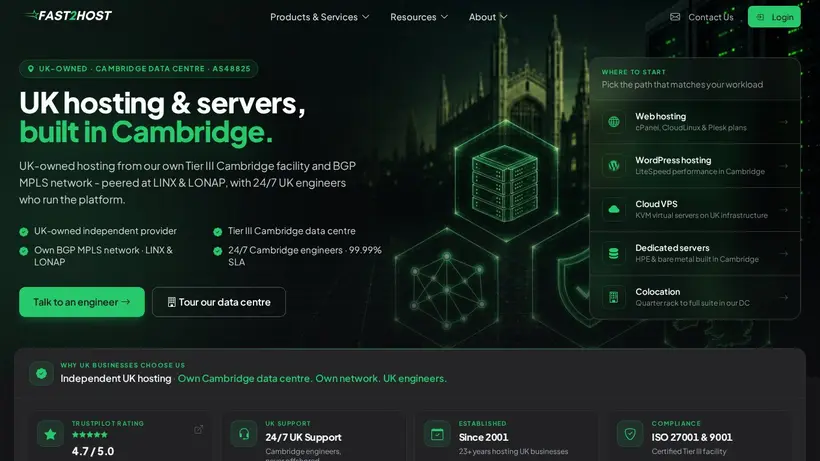Click the 24/7 UK Support text
Screen dimensions: 820x461
coord(303,437)
